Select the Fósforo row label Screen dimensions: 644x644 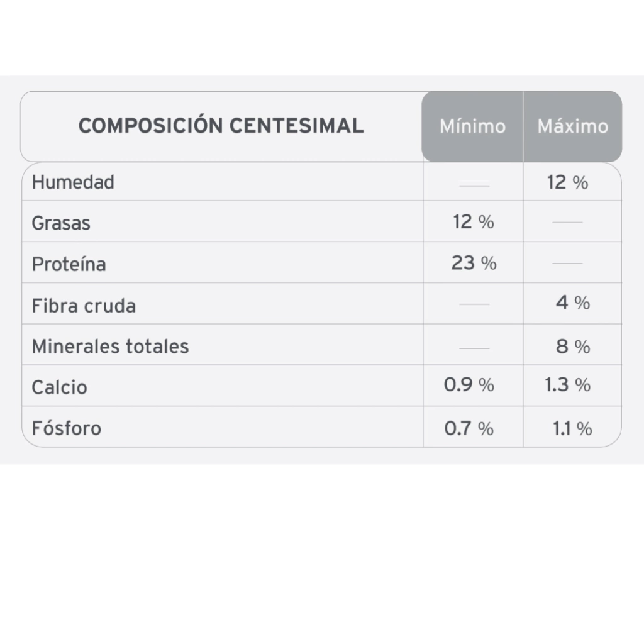coord(66,428)
